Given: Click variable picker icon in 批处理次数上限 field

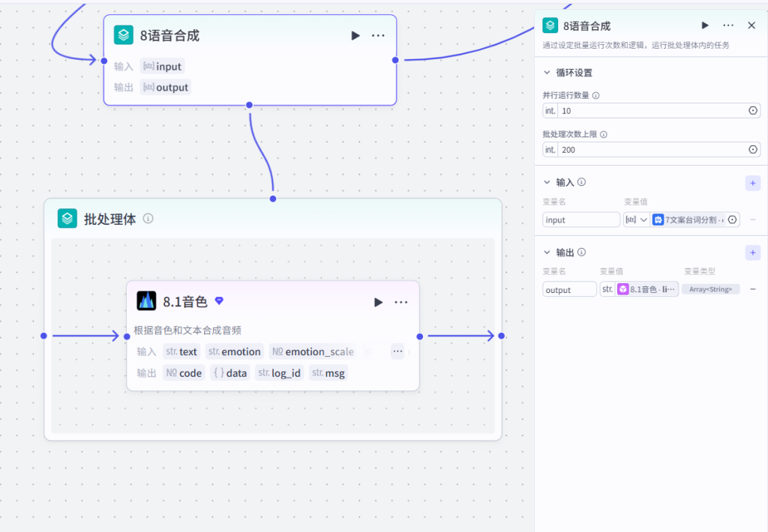Looking at the screenshot, I should pos(753,150).
